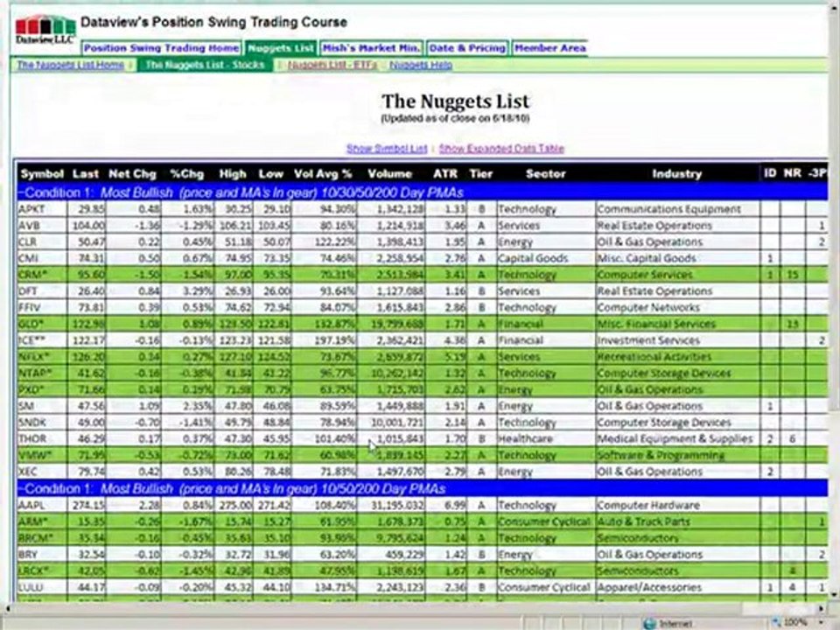Viewport: 840px width, 630px height.
Task: Select the APKT symbol cell
Action: [x=42, y=209]
